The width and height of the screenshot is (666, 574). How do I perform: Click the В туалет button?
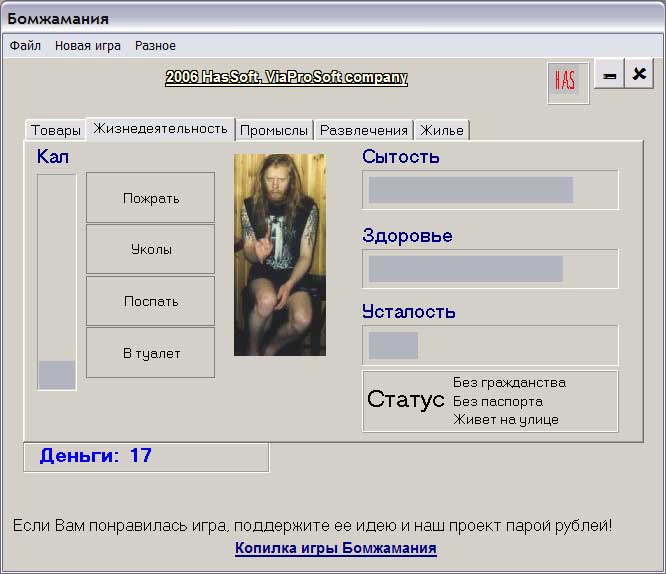pos(151,353)
